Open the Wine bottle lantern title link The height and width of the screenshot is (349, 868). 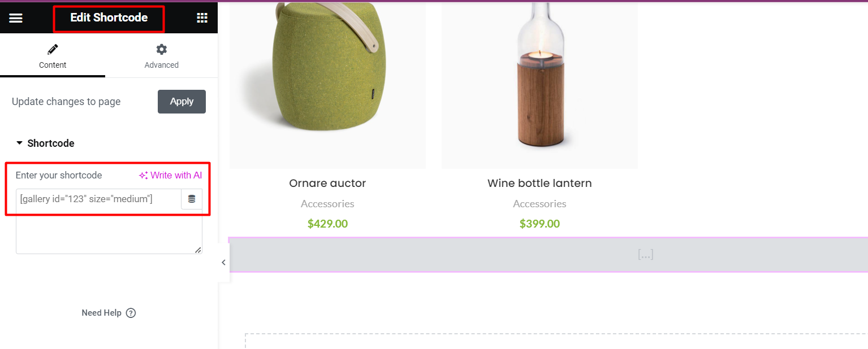click(539, 184)
